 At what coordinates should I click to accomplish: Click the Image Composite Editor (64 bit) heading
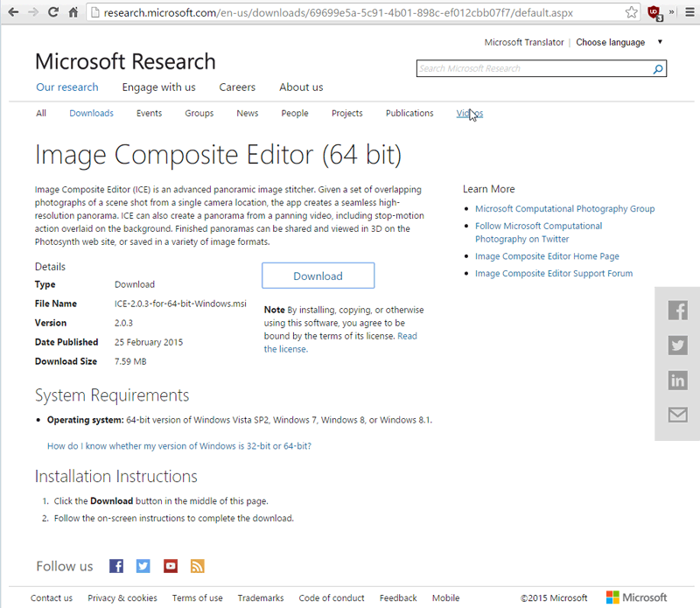pos(218,155)
